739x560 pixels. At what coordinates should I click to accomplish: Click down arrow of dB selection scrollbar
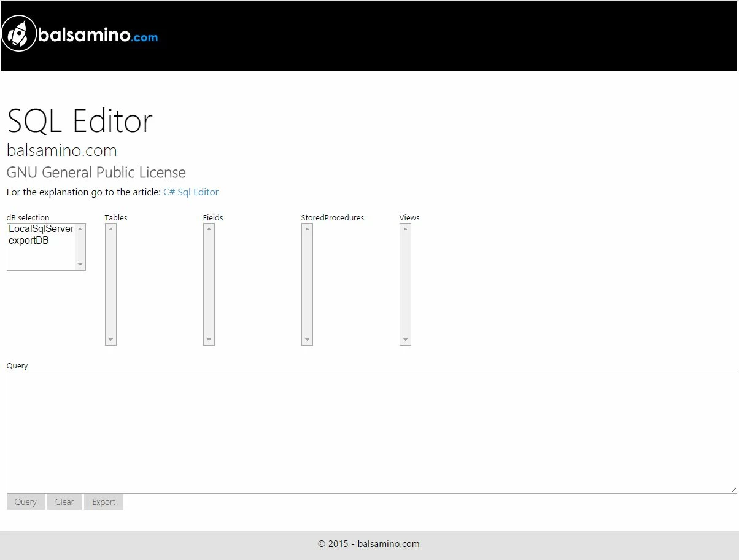(80, 265)
